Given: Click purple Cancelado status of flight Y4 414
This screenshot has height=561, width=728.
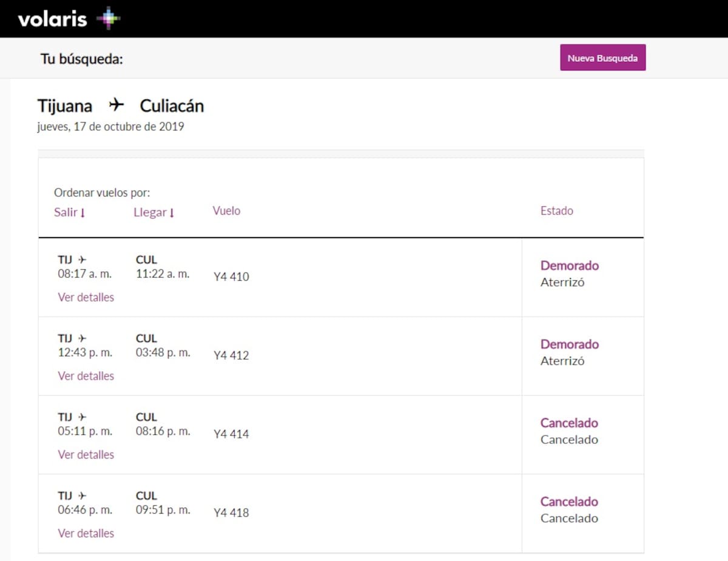Looking at the screenshot, I should pyautogui.click(x=569, y=423).
